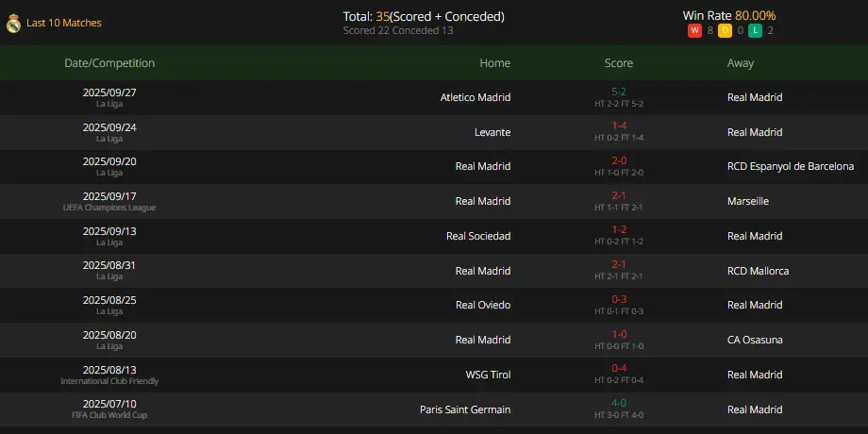Open the Real Oviedo team link
This screenshot has height=434, width=868.
click(483, 305)
